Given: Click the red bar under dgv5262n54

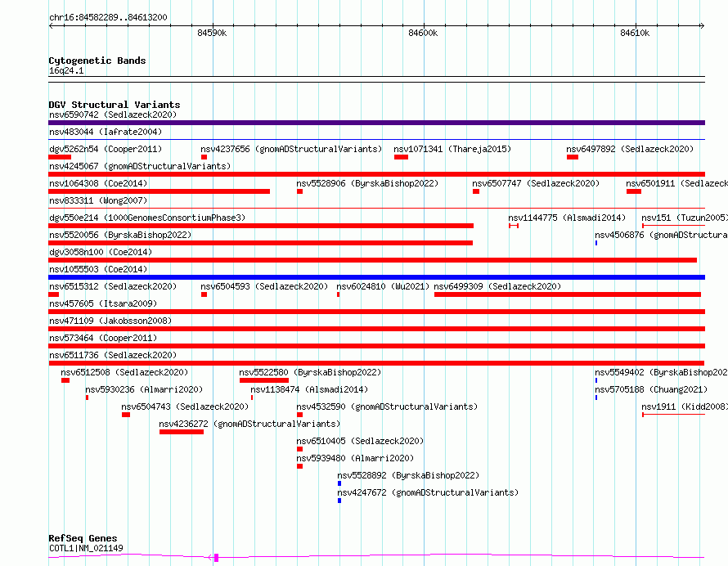Looking at the screenshot, I should (60, 157).
